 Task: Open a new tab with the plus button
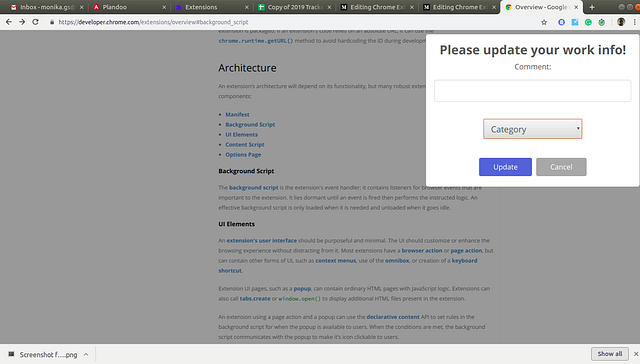(592, 7)
